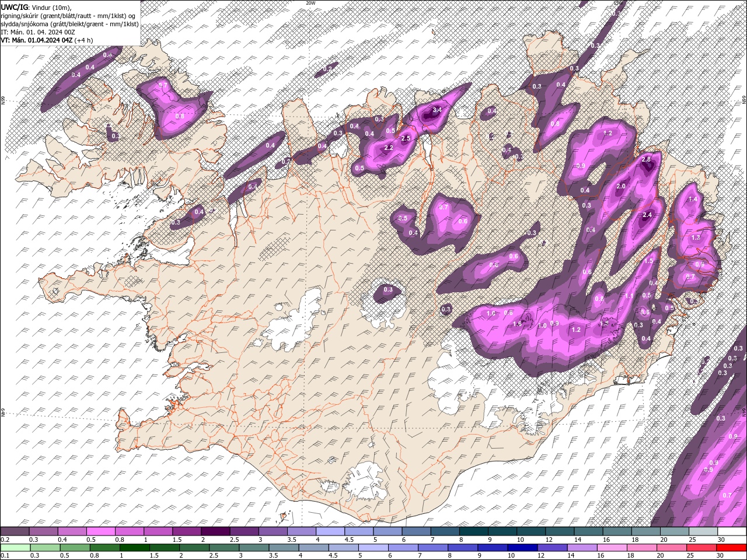Click the upper legend swatch labeled 0.2
This screenshot has height=560, width=747.
tap(15, 531)
